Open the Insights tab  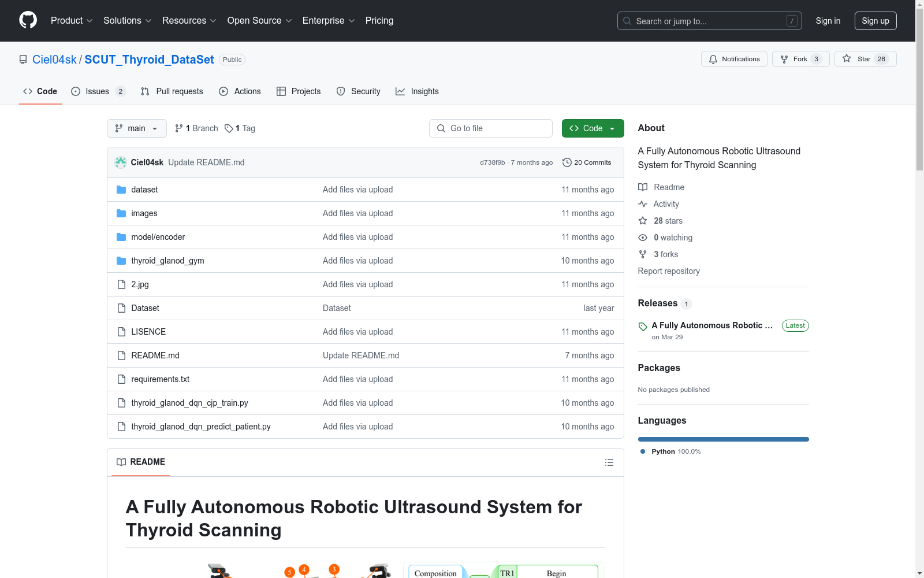(417, 91)
